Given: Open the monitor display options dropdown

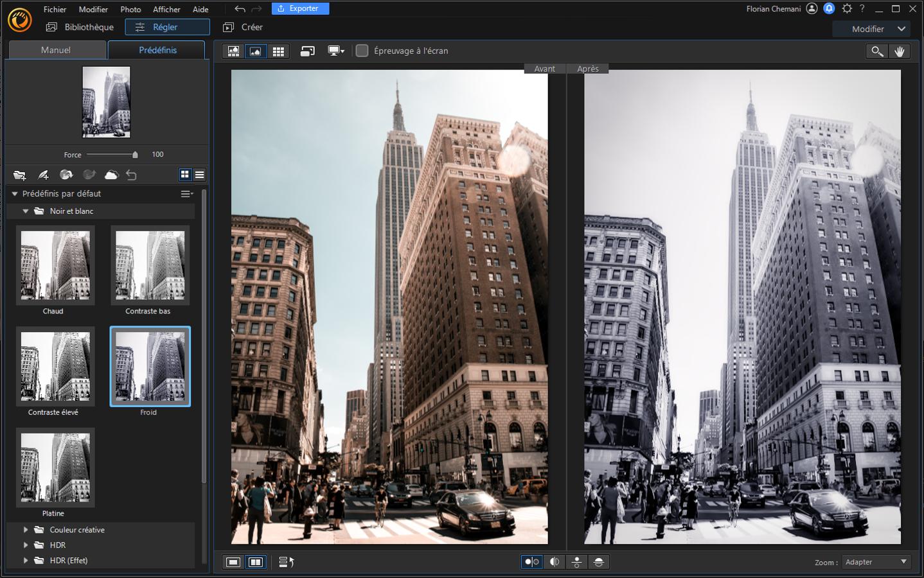Looking at the screenshot, I should (336, 51).
